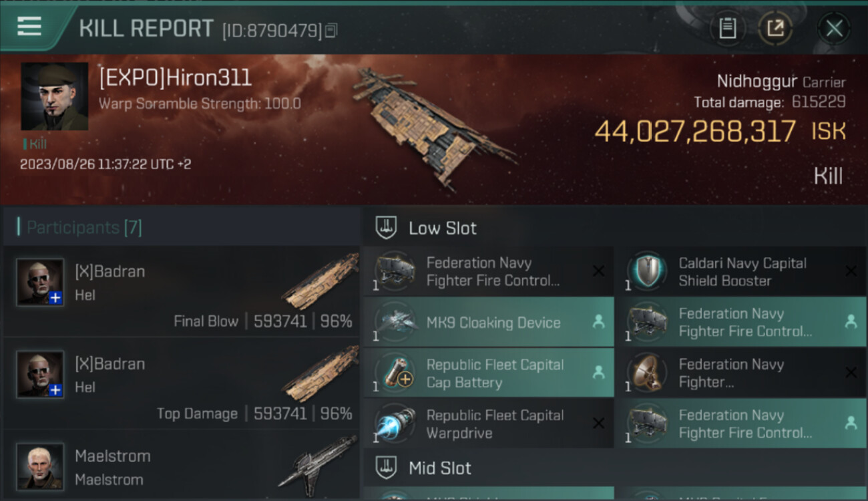
Task: Click the destroyed X marker on Caldari Shield Booster
Action: click(x=851, y=271)
